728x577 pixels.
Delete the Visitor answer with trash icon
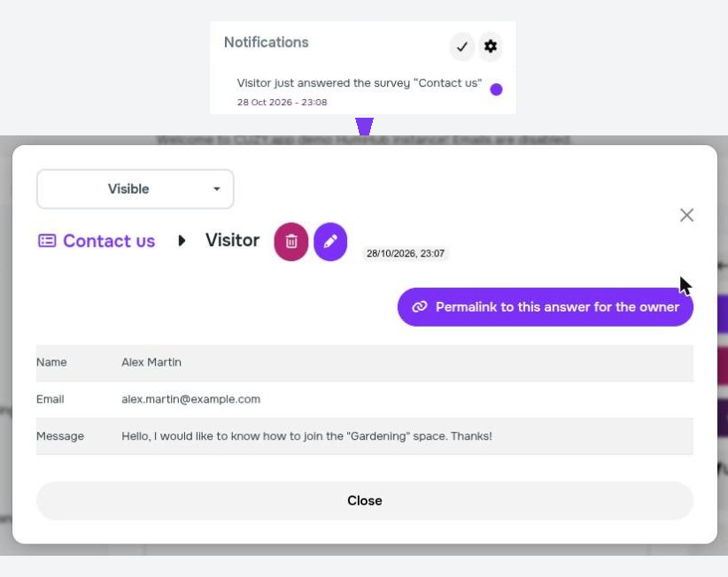(x=291, y=242)
